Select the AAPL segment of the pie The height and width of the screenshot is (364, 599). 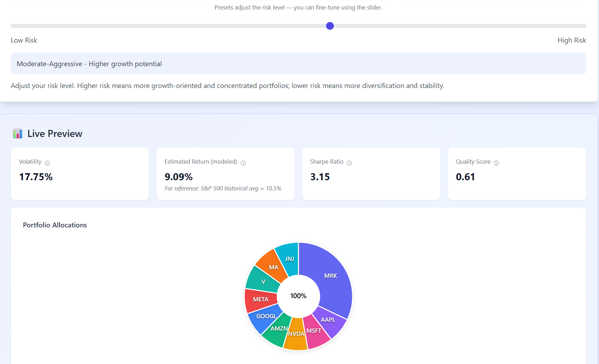(x=327, y=320)
